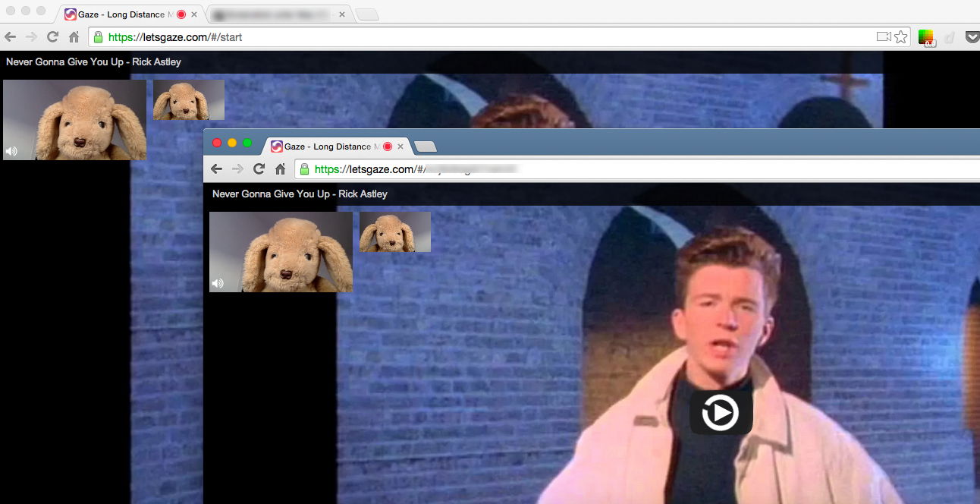Close the front browser window with red button

(217, 143)
